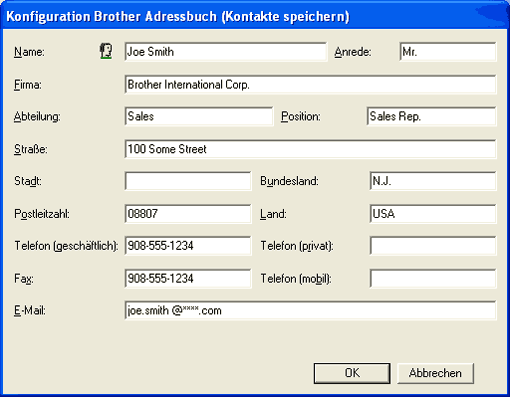The width and height of the screenshot is (510, 397).
Task: Click the empty Telefon (mobil) field
Action: tap(433, 278)
